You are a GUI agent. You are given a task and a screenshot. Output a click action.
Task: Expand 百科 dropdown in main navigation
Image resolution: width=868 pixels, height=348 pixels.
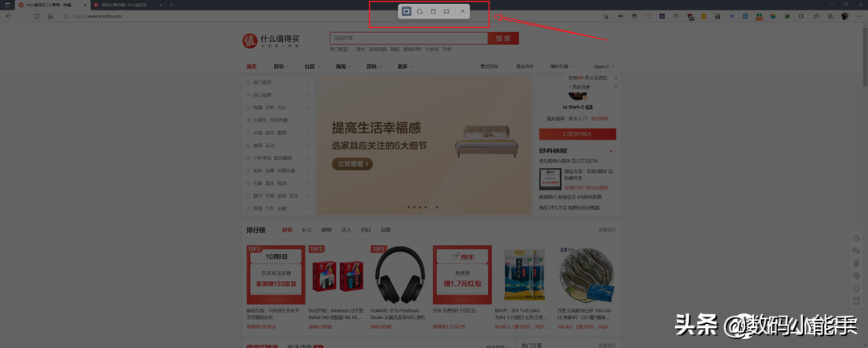coord(375,67)
